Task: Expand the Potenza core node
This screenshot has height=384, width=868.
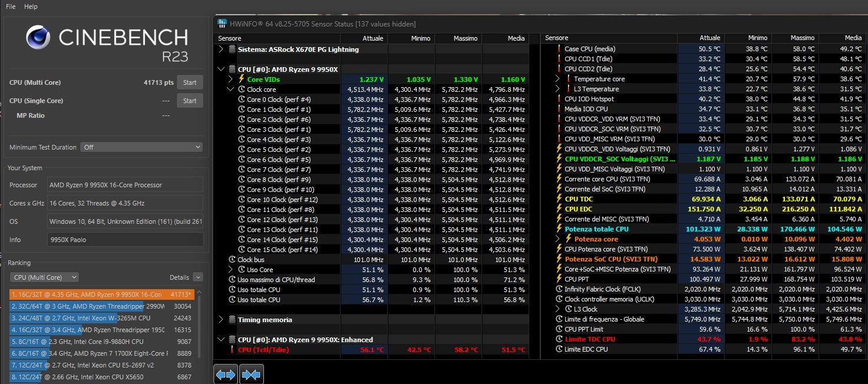Action: click(x=557, y=239)
